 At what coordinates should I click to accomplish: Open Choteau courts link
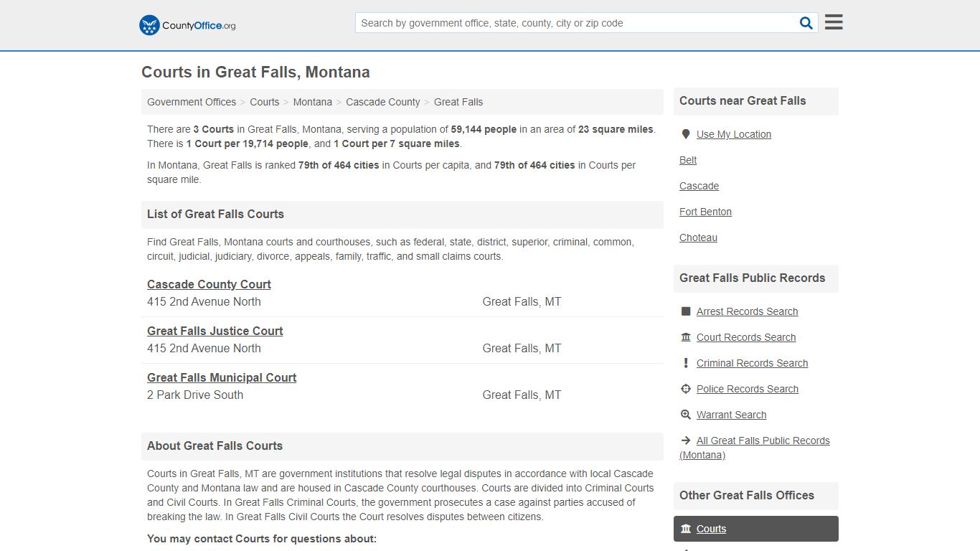click(x=698, y=237)
